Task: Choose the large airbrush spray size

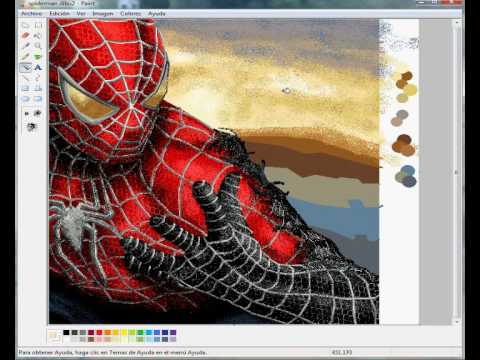Action: tap(31, 126)
